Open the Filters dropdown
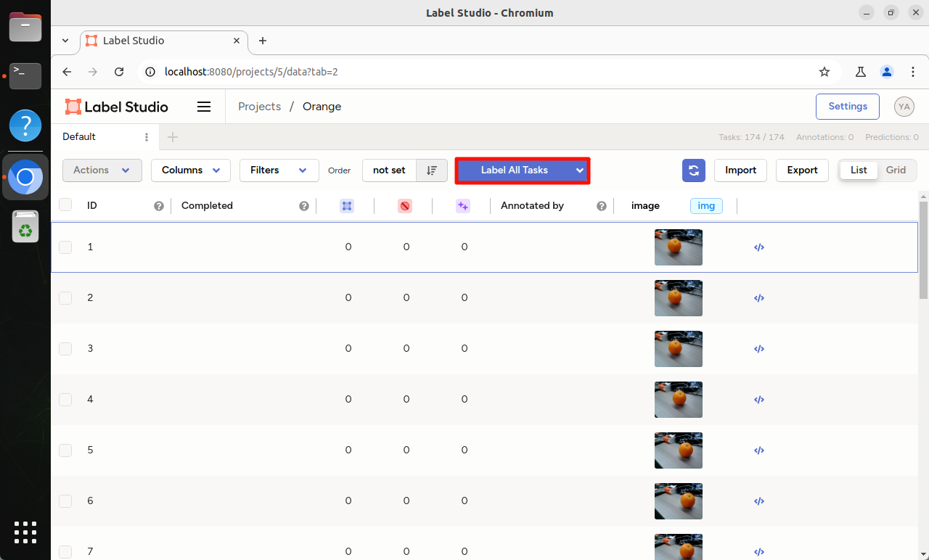929x560 pixels. pos(279,170)
